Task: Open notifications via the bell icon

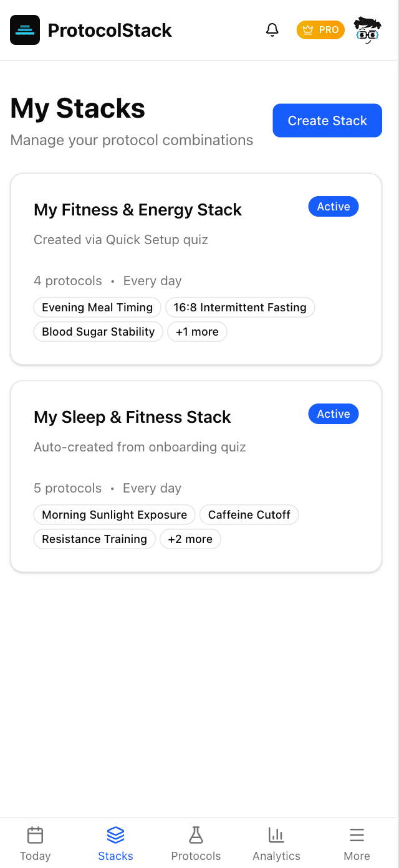Action: [x=272, y=29]
